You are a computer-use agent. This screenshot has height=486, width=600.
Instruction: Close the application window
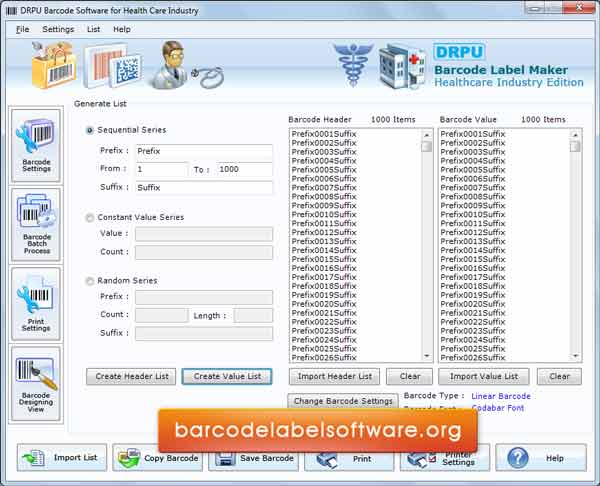click(x=578, y=7)
